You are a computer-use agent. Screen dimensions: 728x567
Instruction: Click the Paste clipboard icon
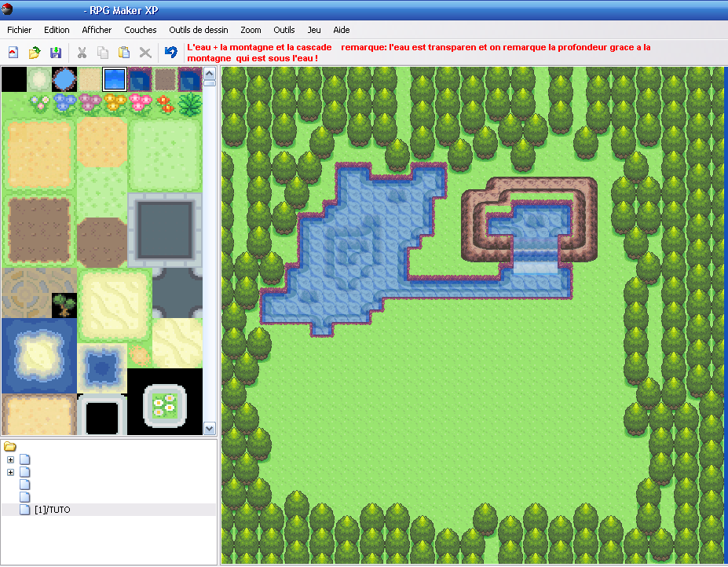pos(123,53)
